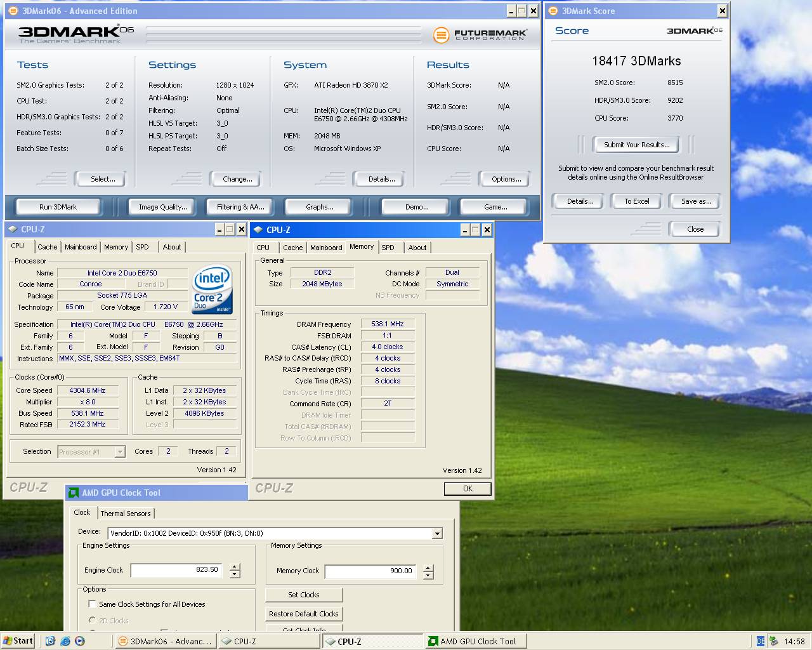Click the 538.1 MHz DRAM Frequency value

point(387,324)
